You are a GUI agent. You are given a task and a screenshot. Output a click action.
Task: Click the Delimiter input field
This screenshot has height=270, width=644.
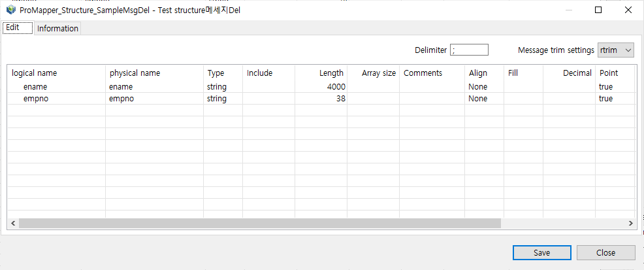[x=469, y=50]
